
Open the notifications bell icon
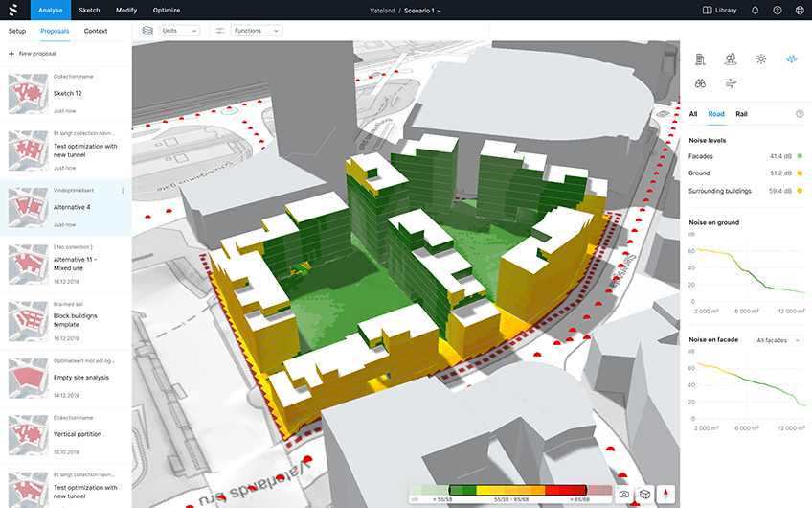pos(755,11)
